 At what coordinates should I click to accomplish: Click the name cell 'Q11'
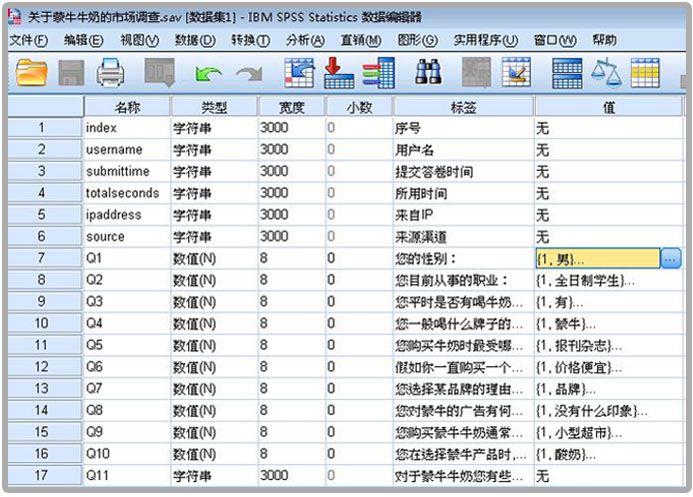(x=127, y=476)
